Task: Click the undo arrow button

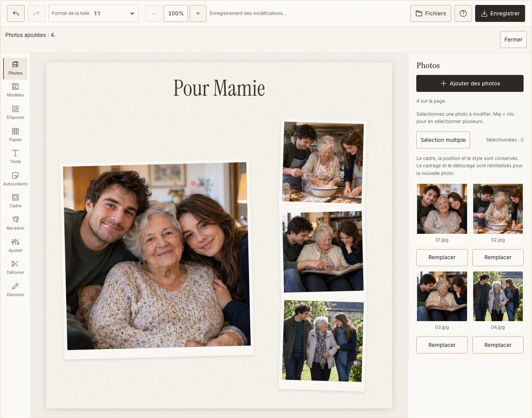Action: (16, 13)
